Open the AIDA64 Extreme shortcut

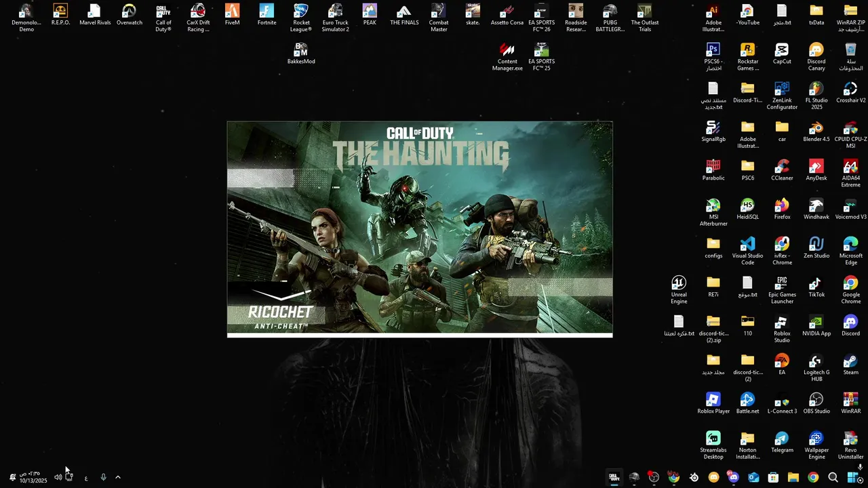850,174
